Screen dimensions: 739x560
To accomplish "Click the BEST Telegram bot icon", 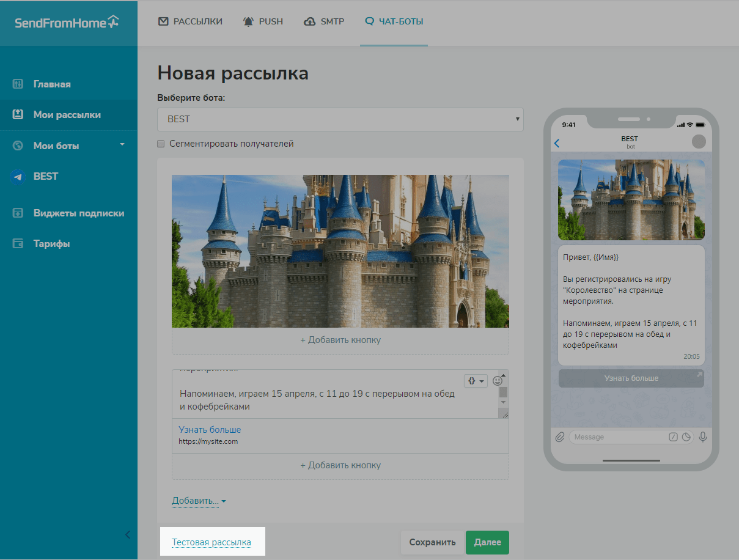I will pos(18,177).
